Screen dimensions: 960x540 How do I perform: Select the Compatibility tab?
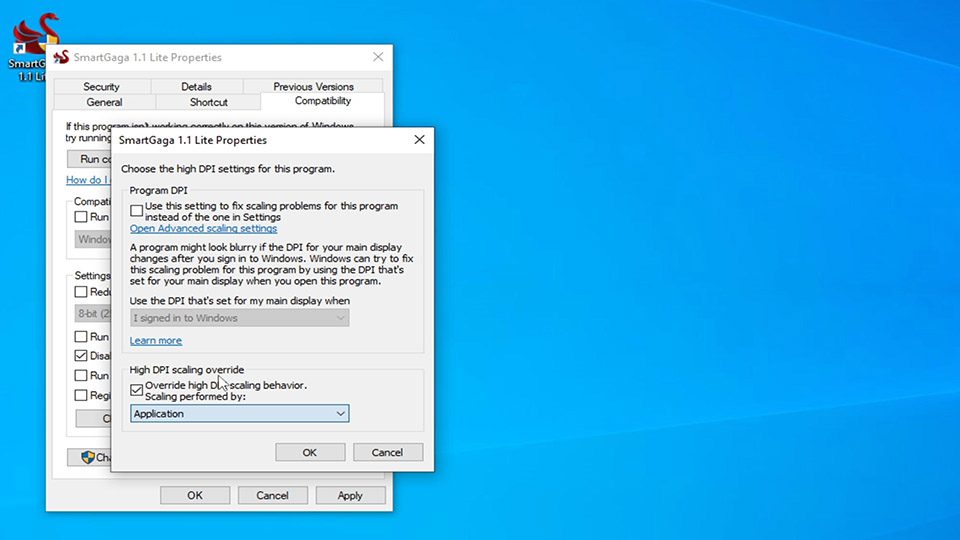(323, 101)
